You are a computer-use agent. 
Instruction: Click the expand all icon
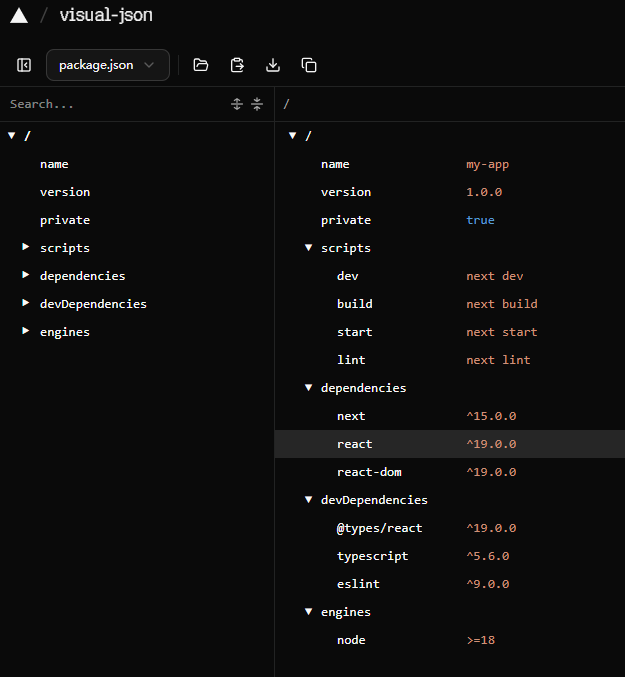237,104
